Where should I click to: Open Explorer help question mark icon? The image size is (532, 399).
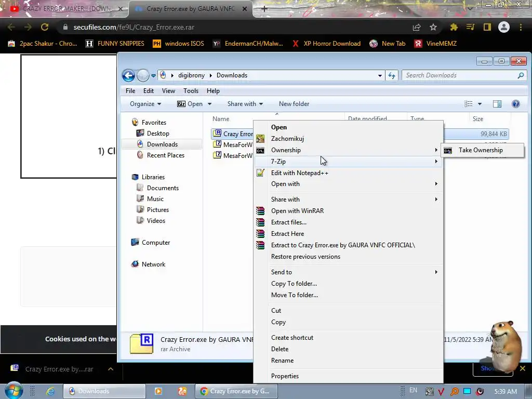tap(516, 104)
